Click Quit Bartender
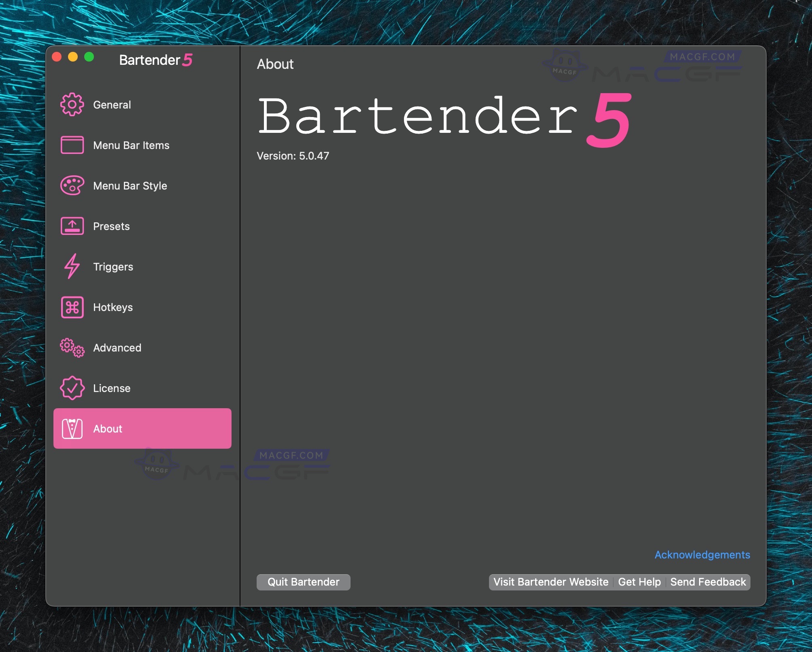The height and width of the screenshot is (652, 812). coord(303,582)
